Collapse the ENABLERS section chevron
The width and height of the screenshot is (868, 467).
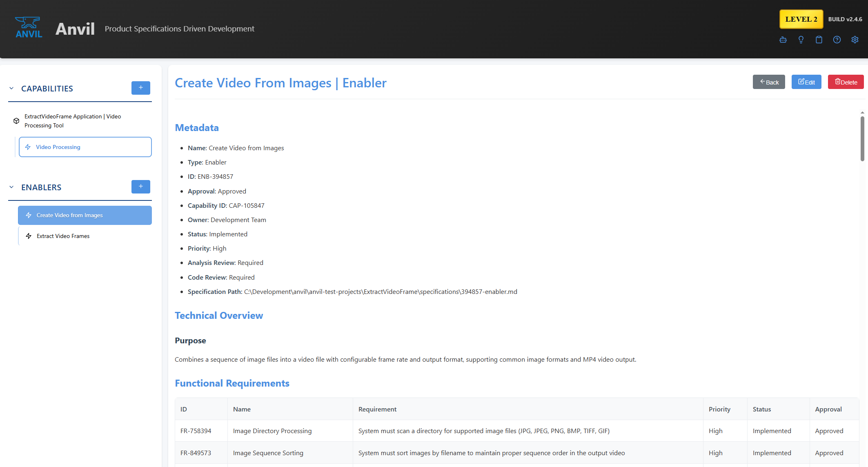coord(11,187)
